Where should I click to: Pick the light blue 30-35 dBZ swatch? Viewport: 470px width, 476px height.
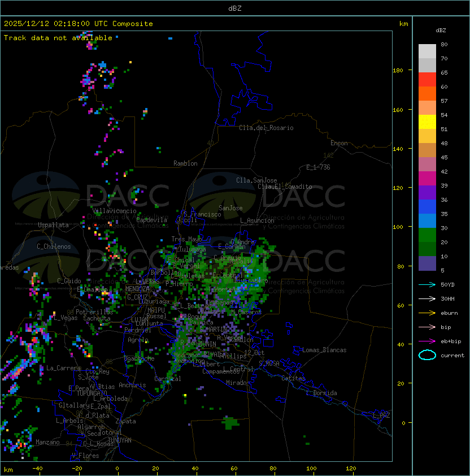point(427,221)
